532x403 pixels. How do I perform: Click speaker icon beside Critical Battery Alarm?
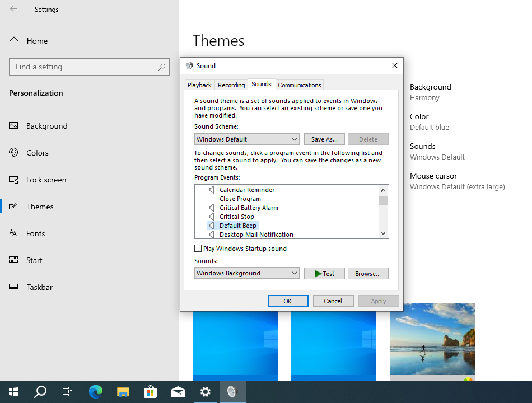[x=212, y=208]
